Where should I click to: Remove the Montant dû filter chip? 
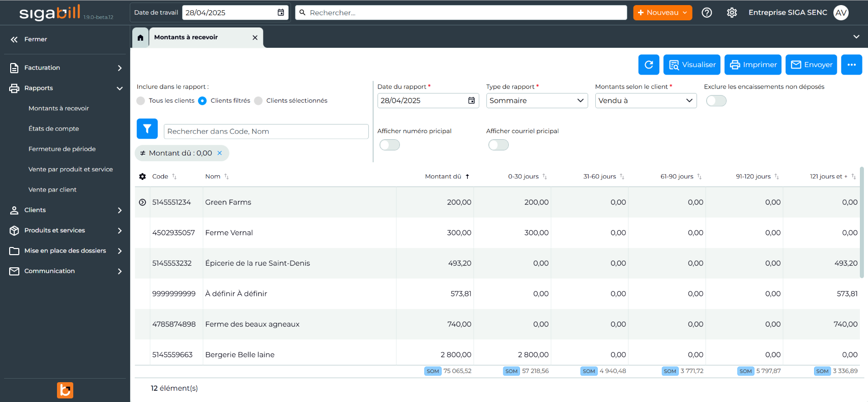click(220, 153)
